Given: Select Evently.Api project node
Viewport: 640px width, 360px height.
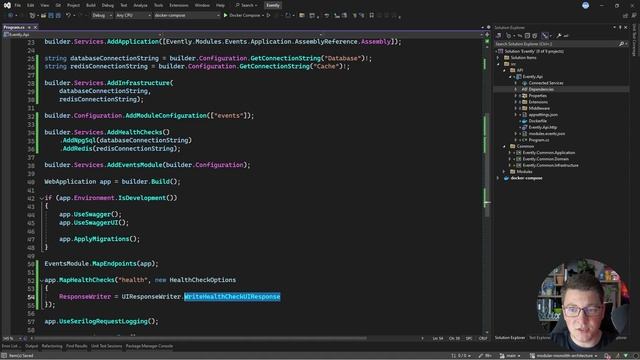Looking at the screenshot, I should point(532,76).
